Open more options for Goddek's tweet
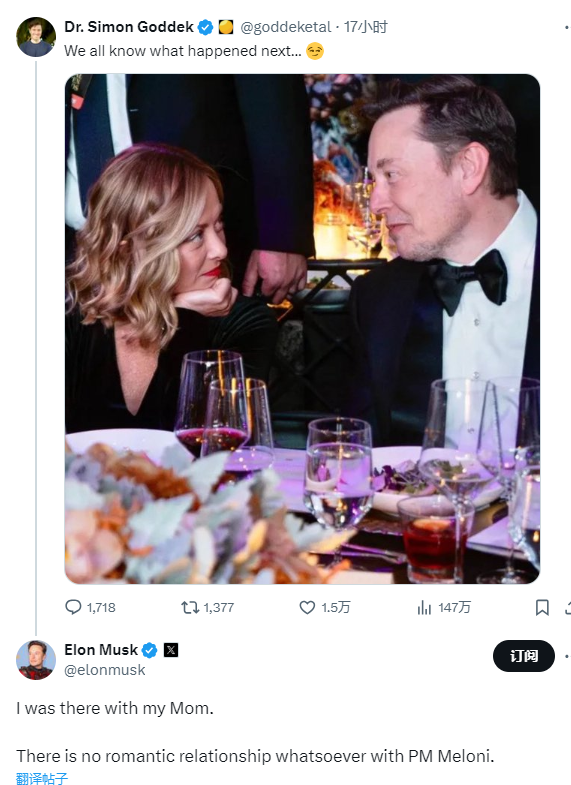 coord(567,27)
